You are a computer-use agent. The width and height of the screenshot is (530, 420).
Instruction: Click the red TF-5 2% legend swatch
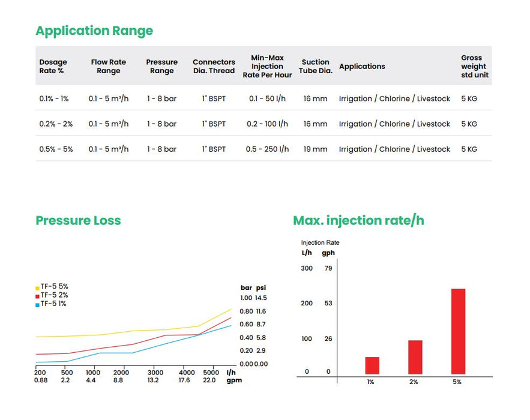(x=37, y=296)
